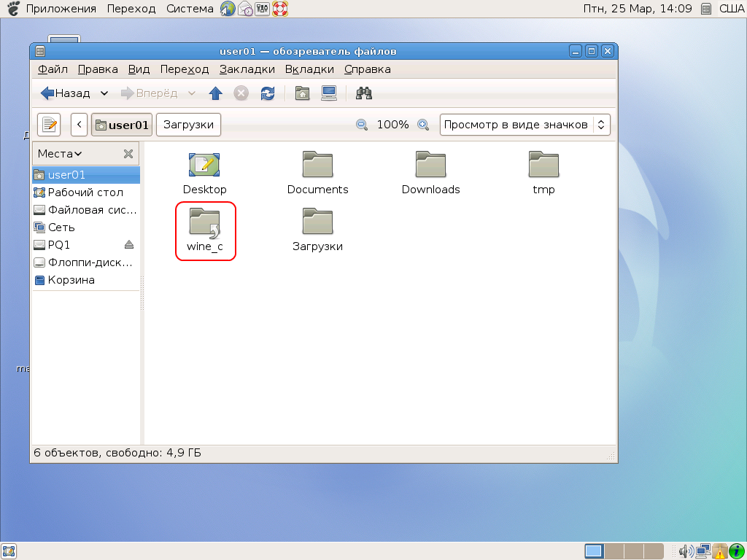Click the green info tray icon
Screen dimensions: 747x560
pos(737,551)
